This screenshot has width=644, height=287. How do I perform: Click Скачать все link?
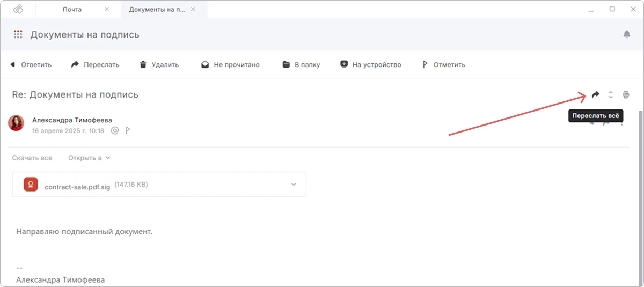coord(32,158)
